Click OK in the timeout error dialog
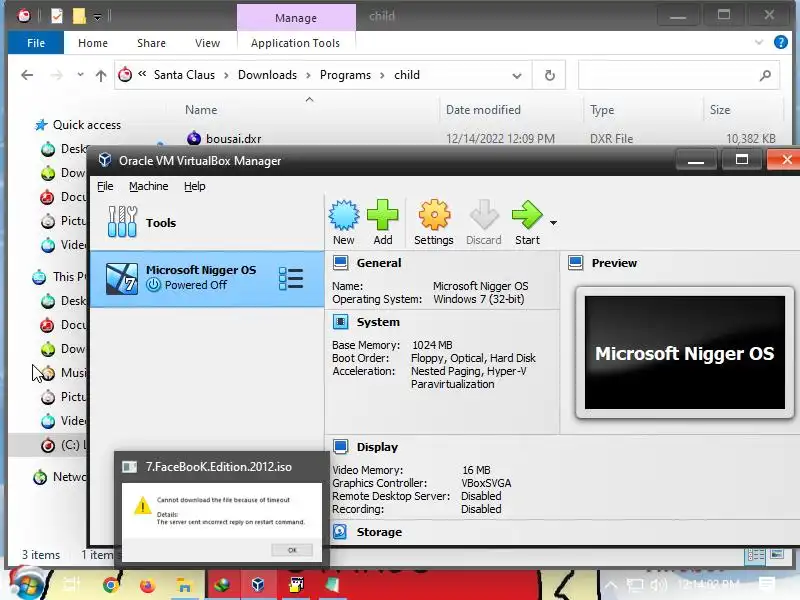Screen dimensions: 800x600 point(292,550)
